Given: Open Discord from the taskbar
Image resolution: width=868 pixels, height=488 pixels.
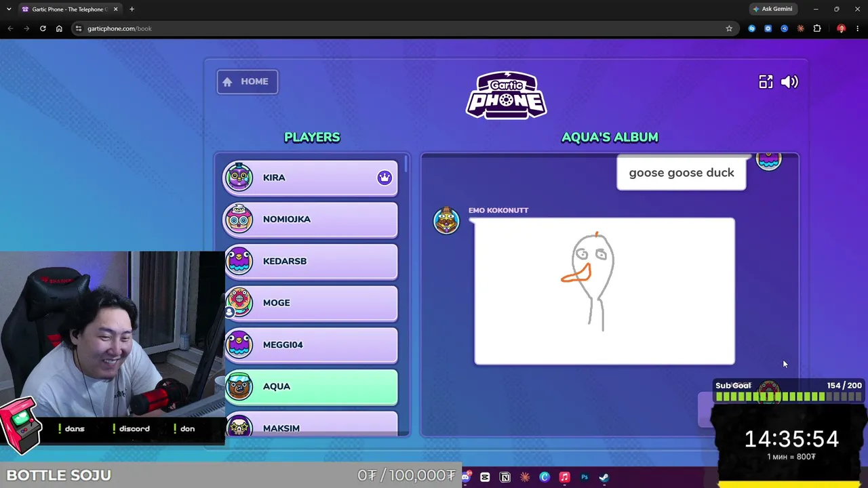Looking at the screenshot, I should pos(465,477).
